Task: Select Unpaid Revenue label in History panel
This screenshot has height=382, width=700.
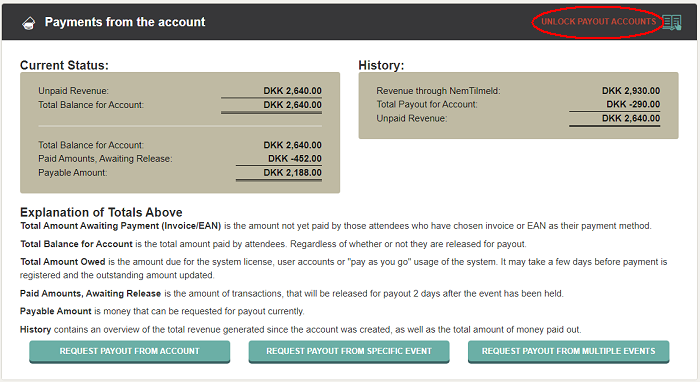Action: (x=412, y=118)
